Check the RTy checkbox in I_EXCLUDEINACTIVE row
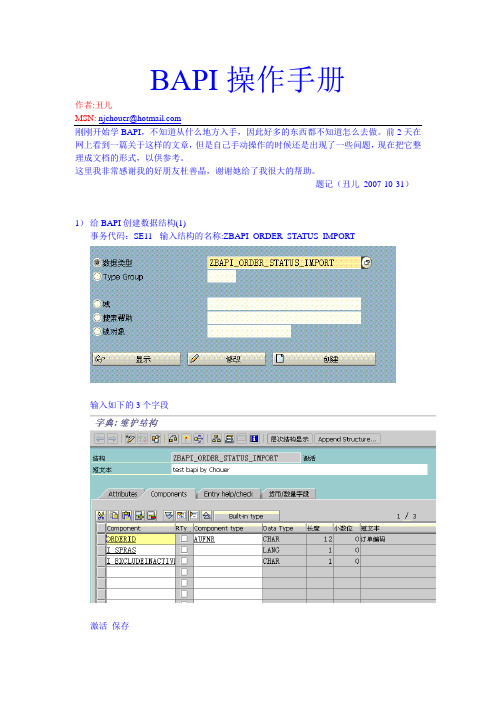The height and width of the screenshot is (702, 496). point(184,561)
